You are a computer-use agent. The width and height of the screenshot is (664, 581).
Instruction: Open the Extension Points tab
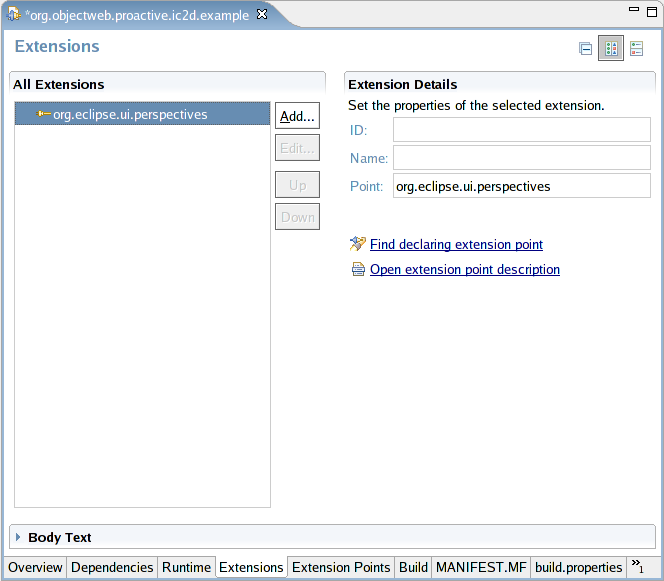click(341, 567)
